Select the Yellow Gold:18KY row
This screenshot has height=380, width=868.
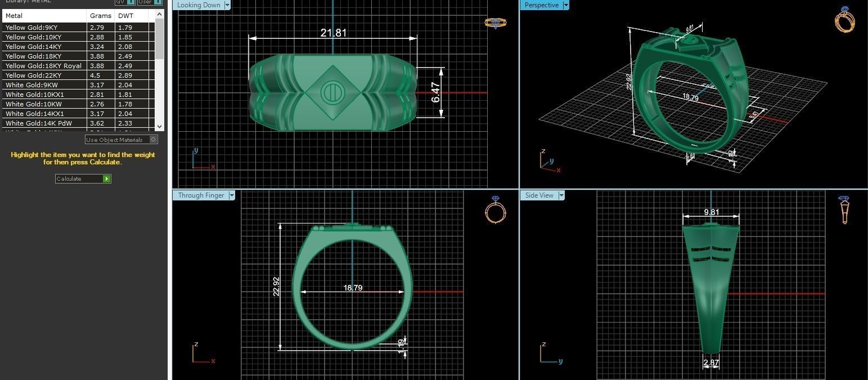click(79, 56)
